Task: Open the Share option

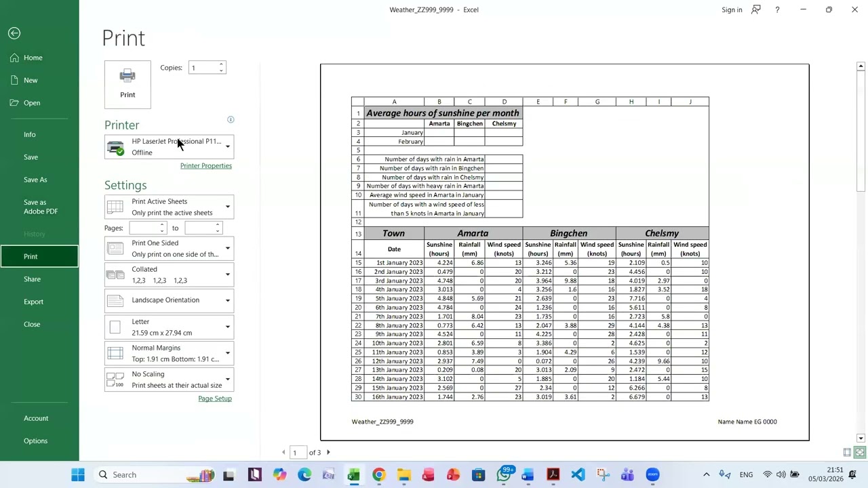Action: pyautogui.click(x=39, y=279)
